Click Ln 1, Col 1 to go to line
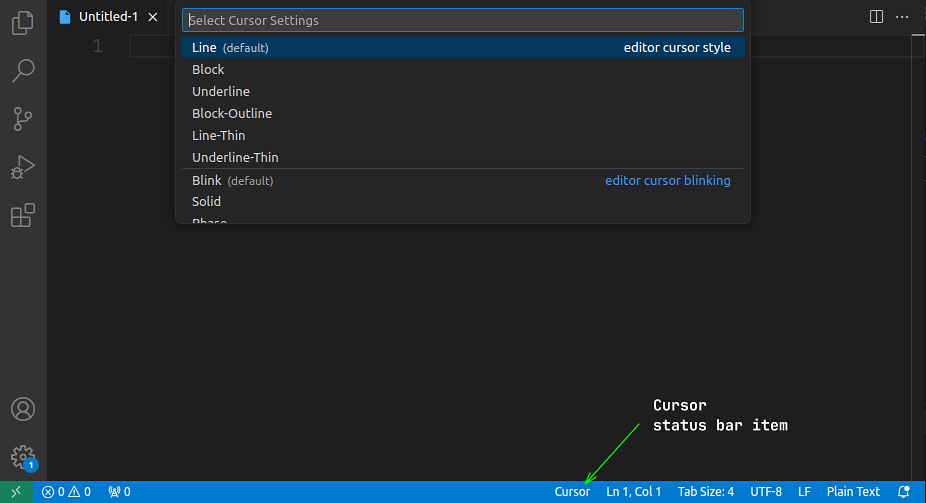Viewport: 926px width, 503px height. coord(634,492)
